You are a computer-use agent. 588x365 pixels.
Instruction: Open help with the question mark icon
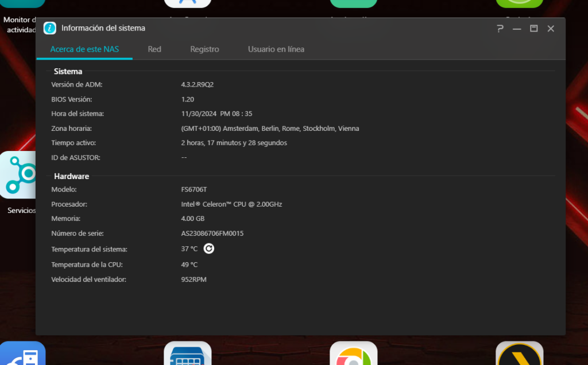pos(500,29)
